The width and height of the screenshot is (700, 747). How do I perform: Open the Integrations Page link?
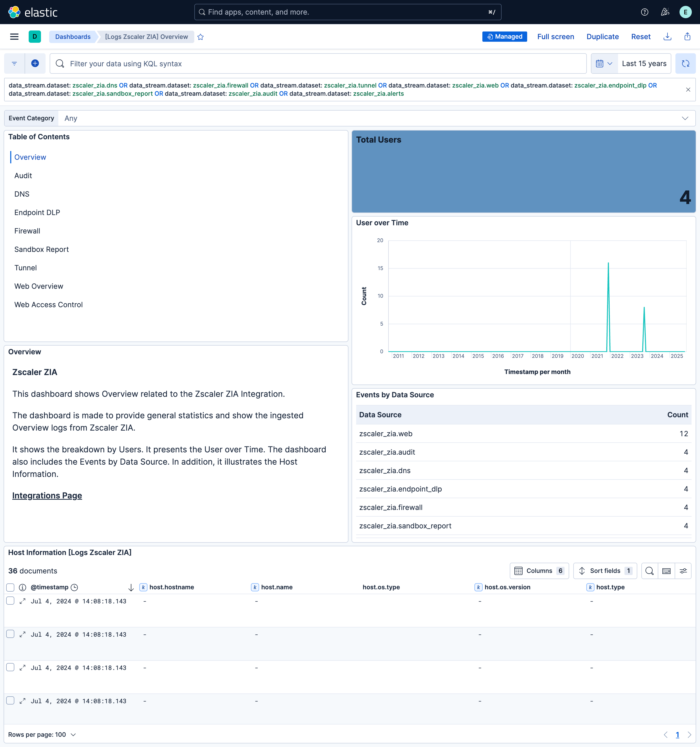(x=47, y=495)
